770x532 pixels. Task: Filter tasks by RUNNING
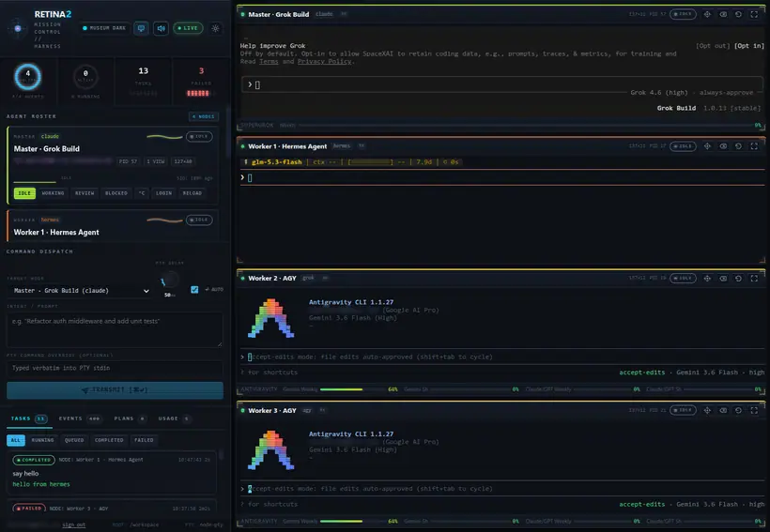coord(42,440)
